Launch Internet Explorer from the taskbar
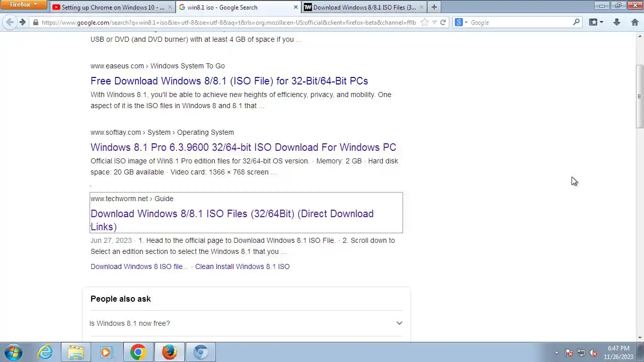644x362 pixels. tap(45, 352)
